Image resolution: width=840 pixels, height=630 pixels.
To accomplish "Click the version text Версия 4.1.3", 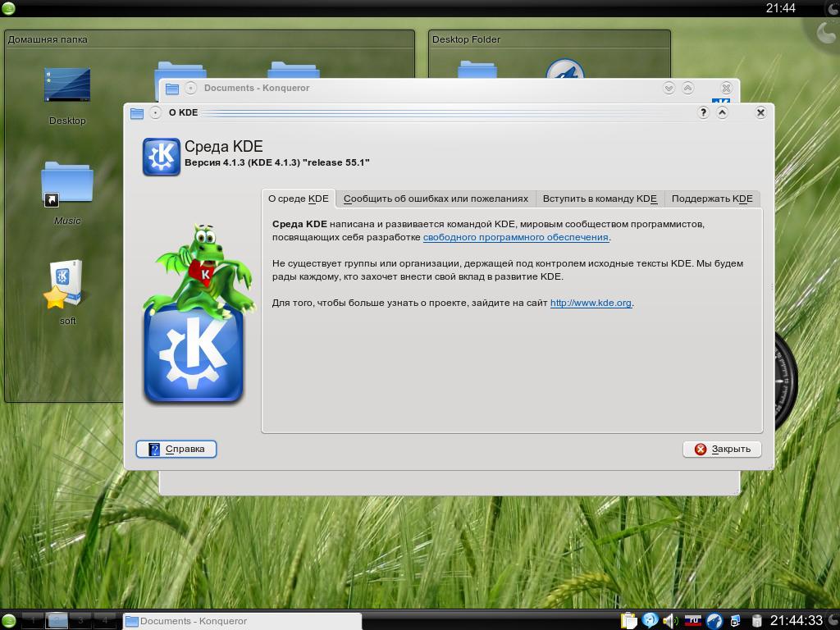I will click(277, 162).
